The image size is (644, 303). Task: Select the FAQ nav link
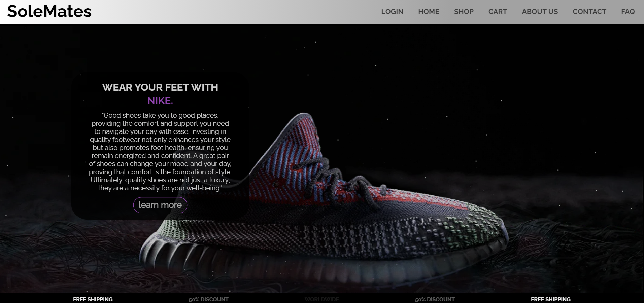pos(628,12)
